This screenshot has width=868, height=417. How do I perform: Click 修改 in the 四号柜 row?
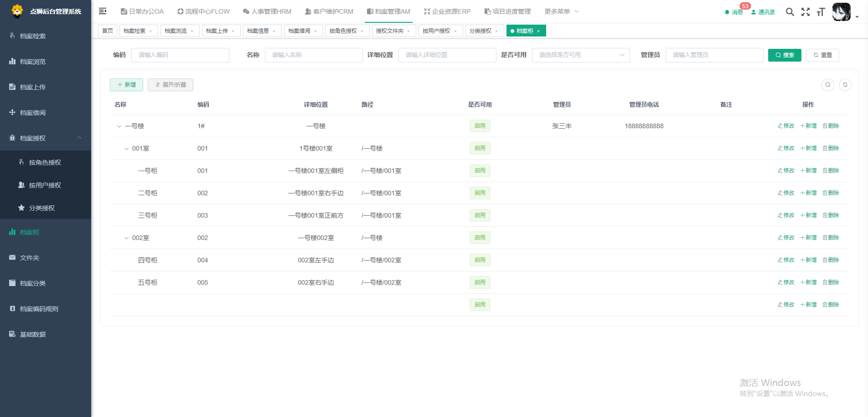coord(786,260)
